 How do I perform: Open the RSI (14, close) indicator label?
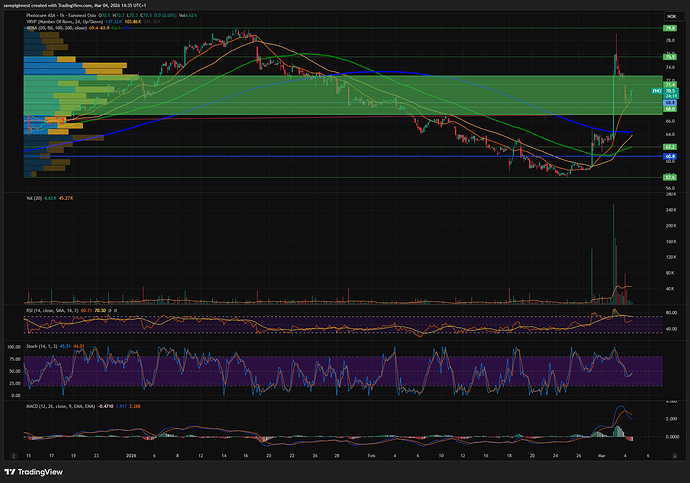click(50, 311)
